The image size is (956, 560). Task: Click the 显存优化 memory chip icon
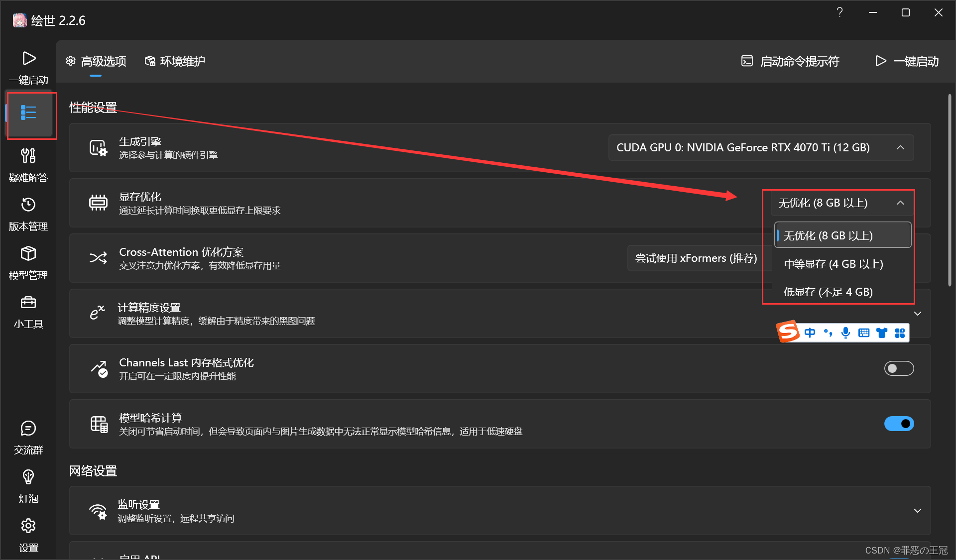(x=98, y=203)
